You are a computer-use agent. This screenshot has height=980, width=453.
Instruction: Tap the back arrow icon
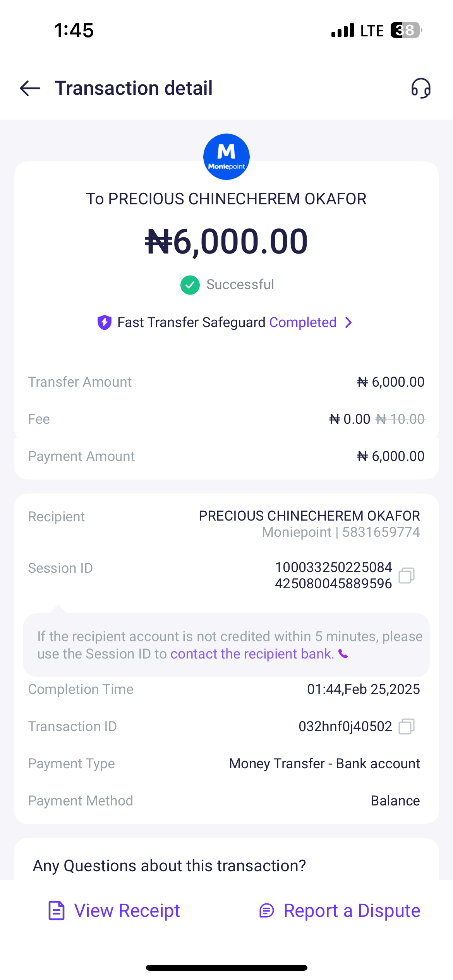pos(30,88)
